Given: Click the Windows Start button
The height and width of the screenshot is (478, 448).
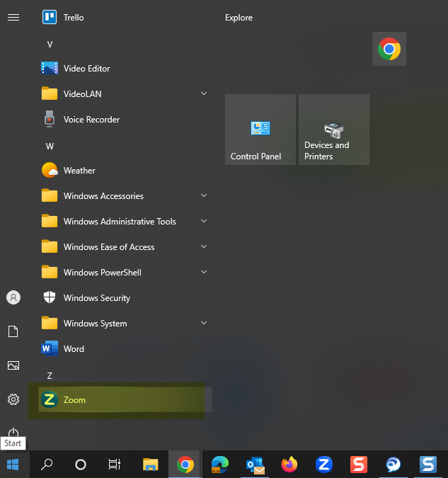Looking at the screenshot, I should point(13,465).
